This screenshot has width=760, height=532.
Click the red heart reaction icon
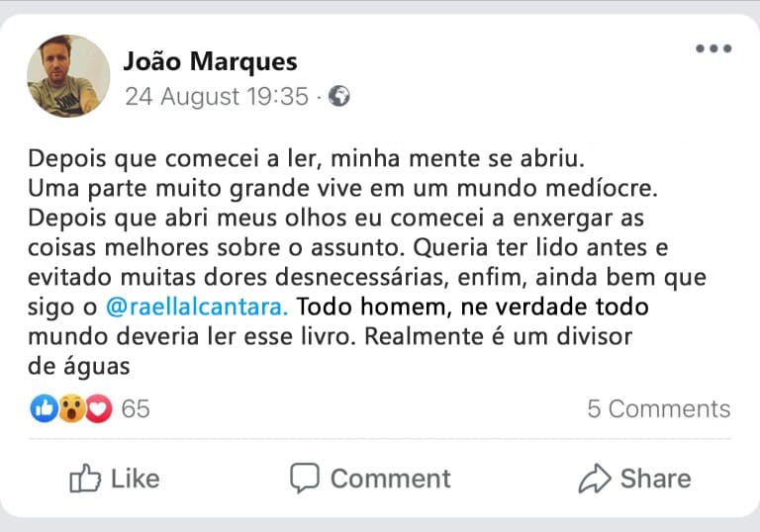pos(98,408)
